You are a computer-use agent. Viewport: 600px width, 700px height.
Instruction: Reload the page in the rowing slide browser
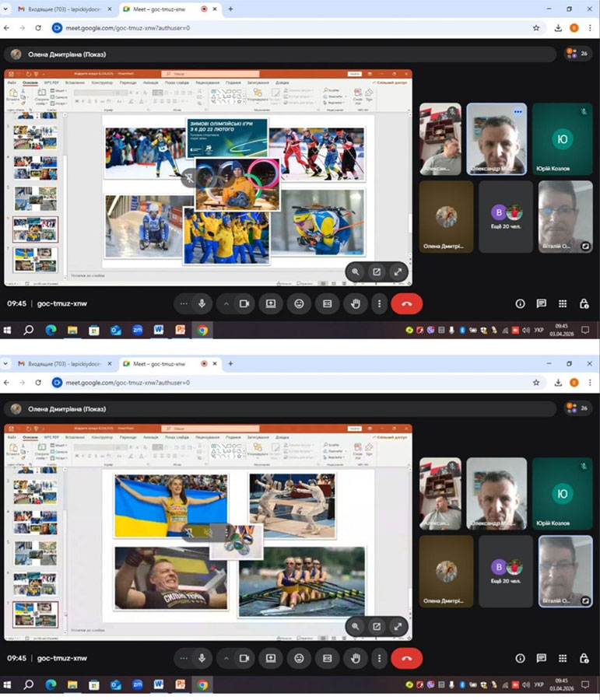38,382
